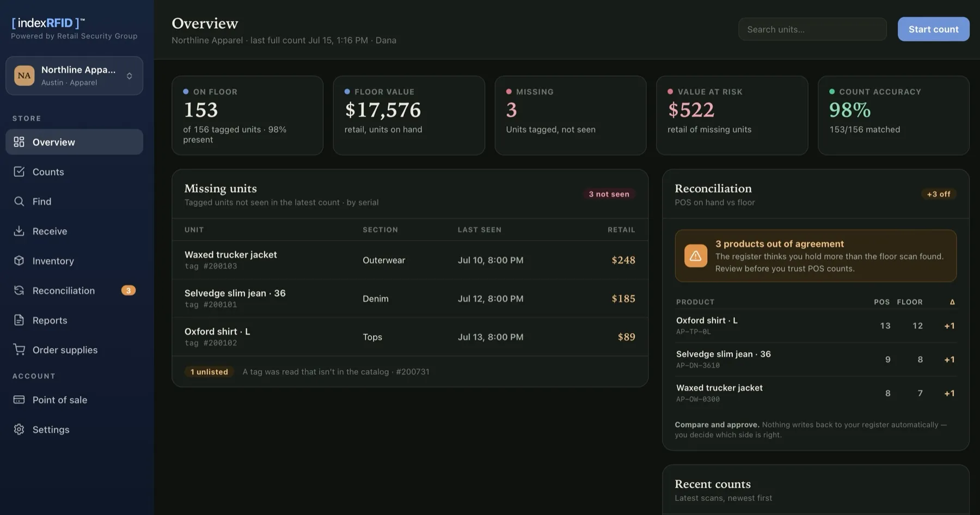Screen dimensions: 980x515
Task: Click the Reconciliation sync icon in sidebar
Action: pos(19,290)
